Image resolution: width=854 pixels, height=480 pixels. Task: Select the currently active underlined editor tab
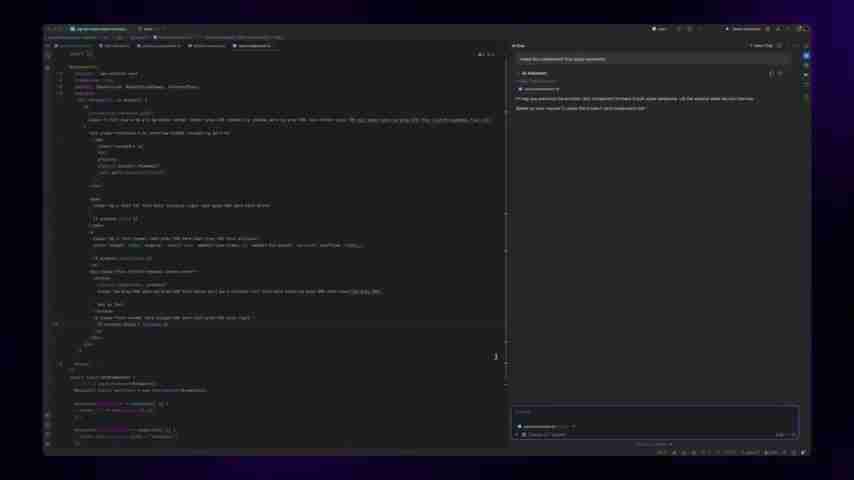254,46
